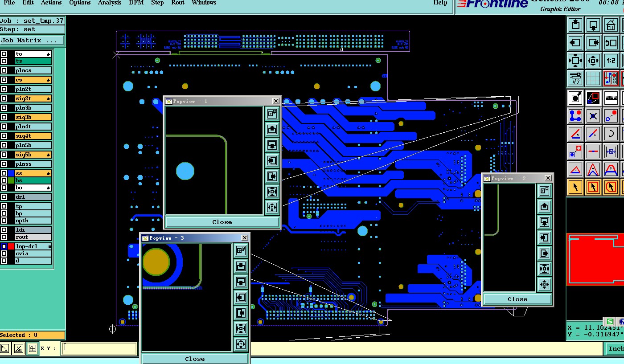Click the pan up icon in main toolbar
The width and height of the screenshot is (624, 364).
coord(575,25)
